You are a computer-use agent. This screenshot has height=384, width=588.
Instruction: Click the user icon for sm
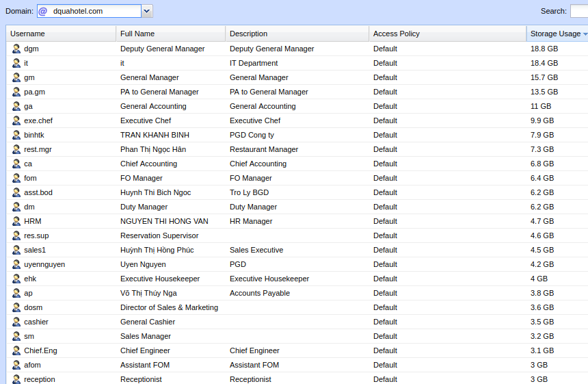click(x=16, y=336)
